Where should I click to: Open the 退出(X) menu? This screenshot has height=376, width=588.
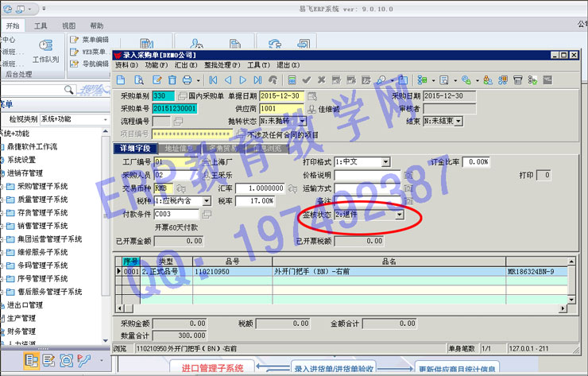pos(288,65)
